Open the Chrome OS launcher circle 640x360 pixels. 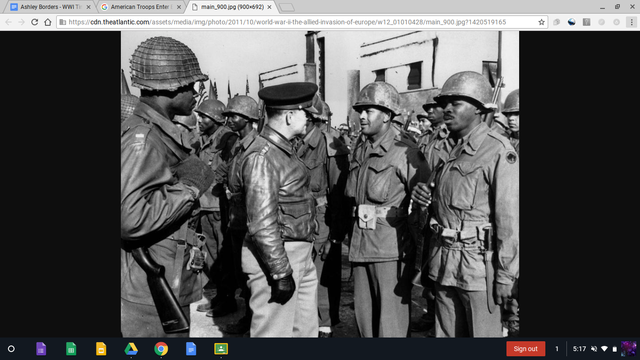(x=11, y=349)
